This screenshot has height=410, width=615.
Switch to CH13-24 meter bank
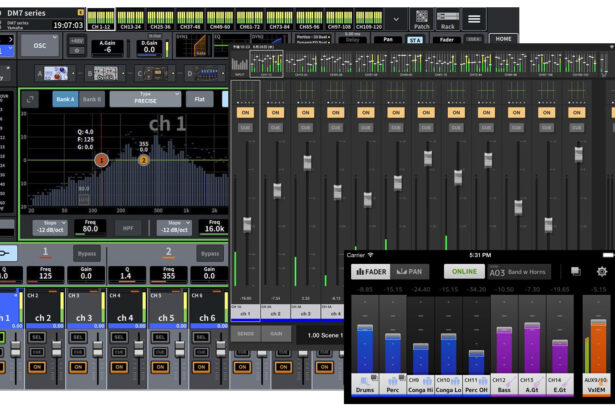[131, 20]
